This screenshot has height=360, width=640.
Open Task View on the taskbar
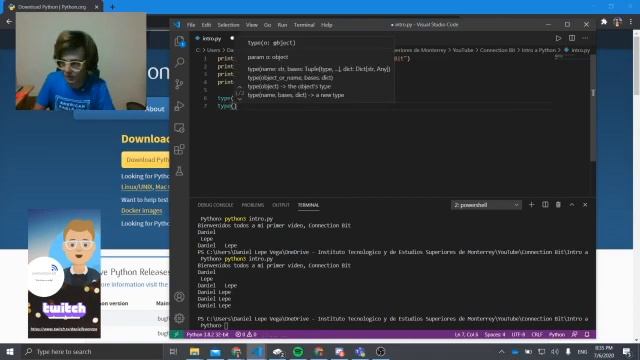click(x=173, y=351)
